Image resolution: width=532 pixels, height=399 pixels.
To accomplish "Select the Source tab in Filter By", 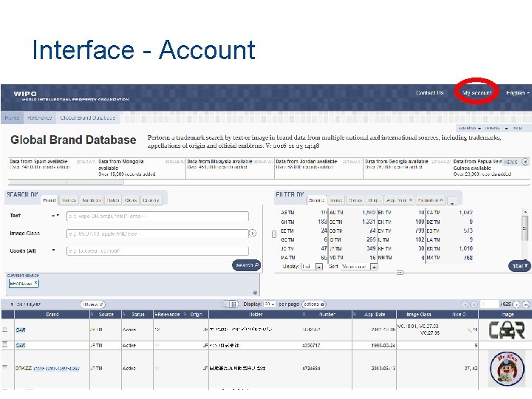I will coord(316,200).
